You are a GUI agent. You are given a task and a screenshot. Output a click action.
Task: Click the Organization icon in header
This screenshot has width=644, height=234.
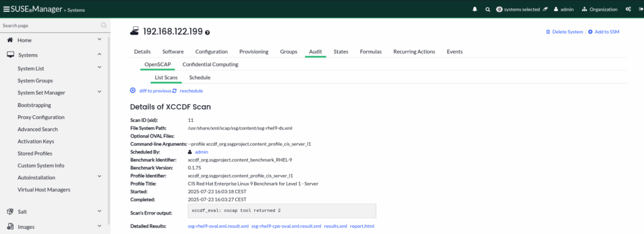585,9
